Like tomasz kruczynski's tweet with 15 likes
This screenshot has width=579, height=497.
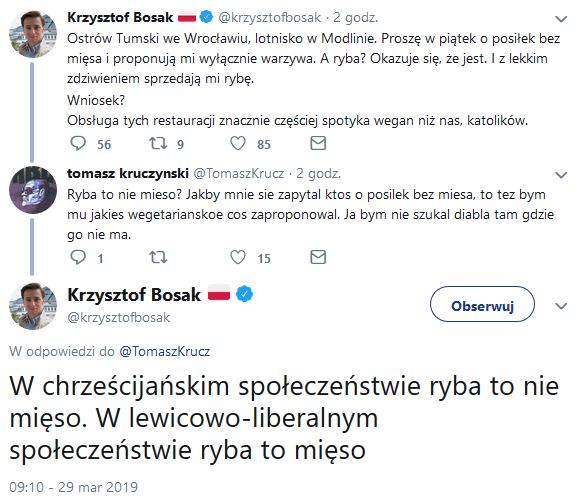238,257
